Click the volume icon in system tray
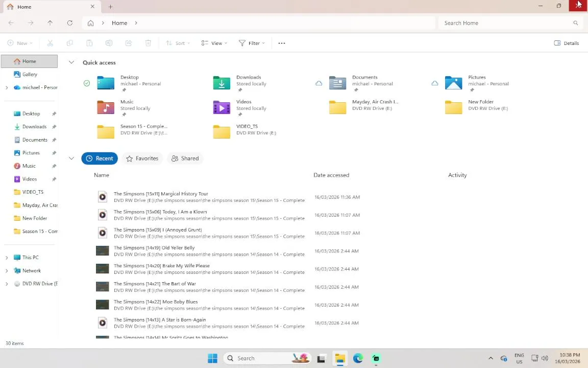The height and width of the screenshot is (368, 588). (x=545, y=358)
